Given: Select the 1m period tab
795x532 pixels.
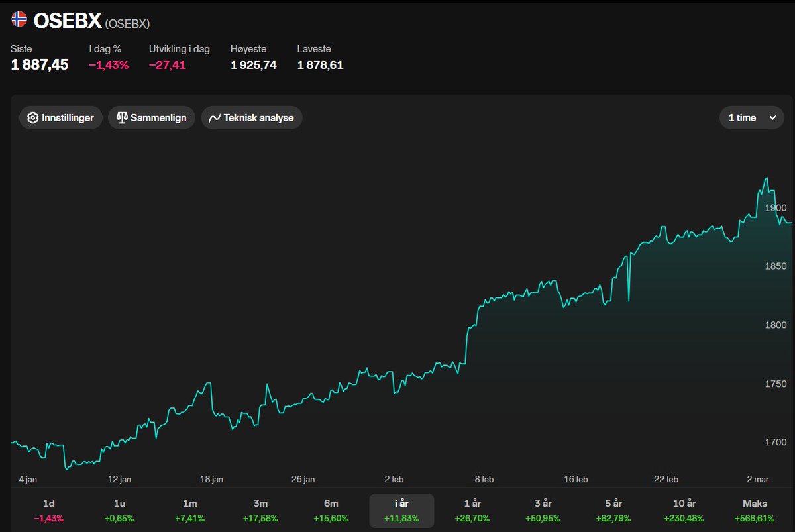Looking at the screenshot, I should tap(190, 510).
